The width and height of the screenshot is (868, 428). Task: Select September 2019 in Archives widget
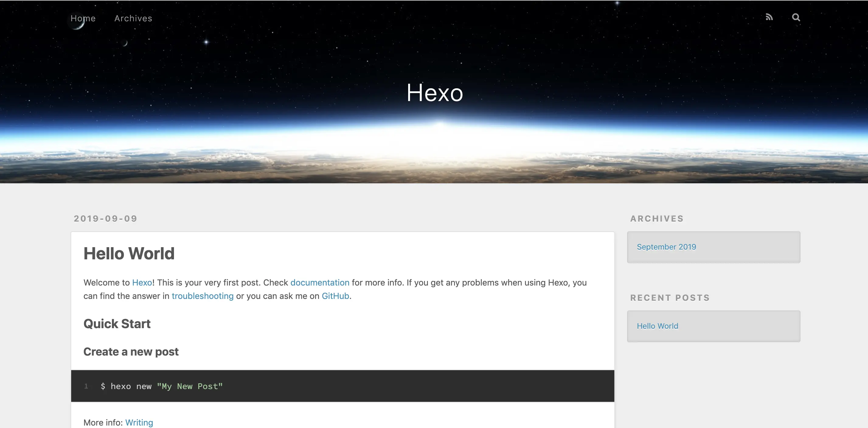tap(666, 247)
